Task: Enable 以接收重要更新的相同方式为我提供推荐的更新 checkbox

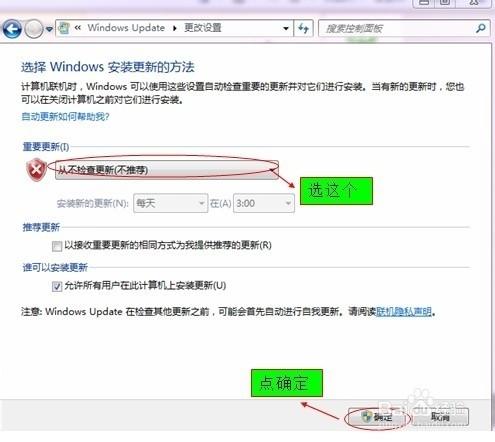Action: (57, 246)
